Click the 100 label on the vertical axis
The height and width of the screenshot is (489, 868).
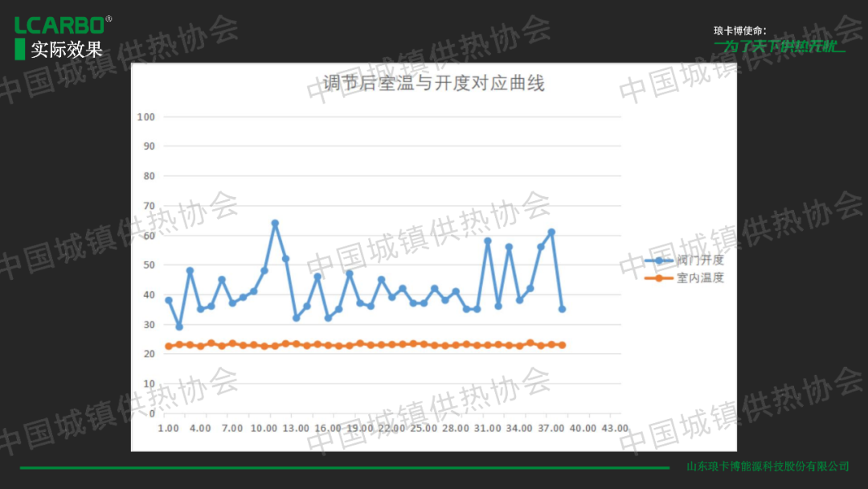coord(145,117)
